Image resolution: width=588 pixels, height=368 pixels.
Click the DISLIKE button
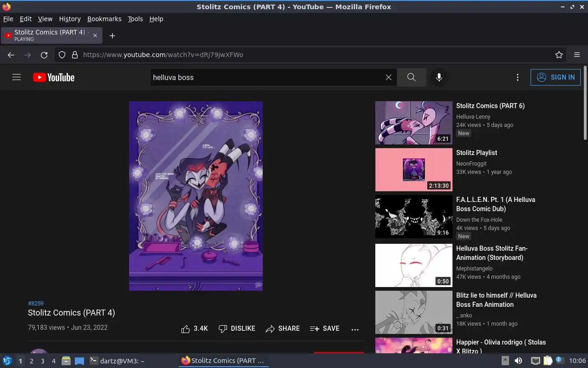pos(237,328)
